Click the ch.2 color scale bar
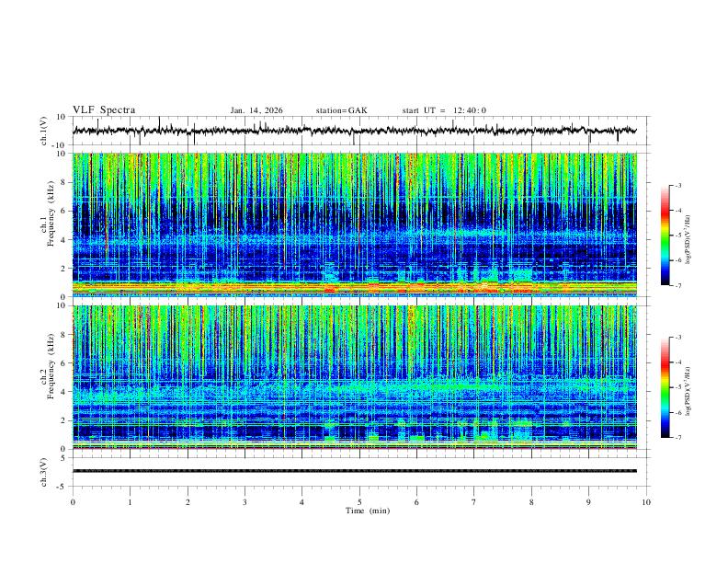728x563 pixels. (x=665, y=387)
